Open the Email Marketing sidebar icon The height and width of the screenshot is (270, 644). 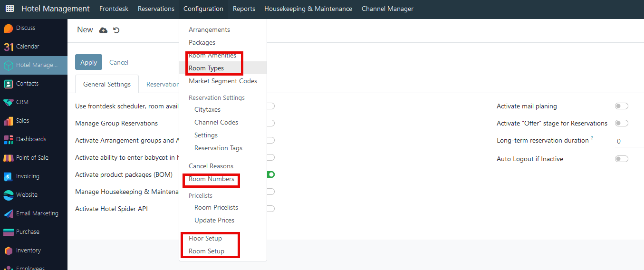(8, 213)
